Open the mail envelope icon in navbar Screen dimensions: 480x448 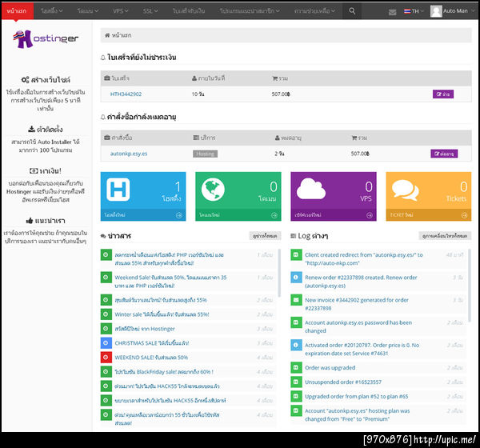pyautogui.click(x=392, y=12)
